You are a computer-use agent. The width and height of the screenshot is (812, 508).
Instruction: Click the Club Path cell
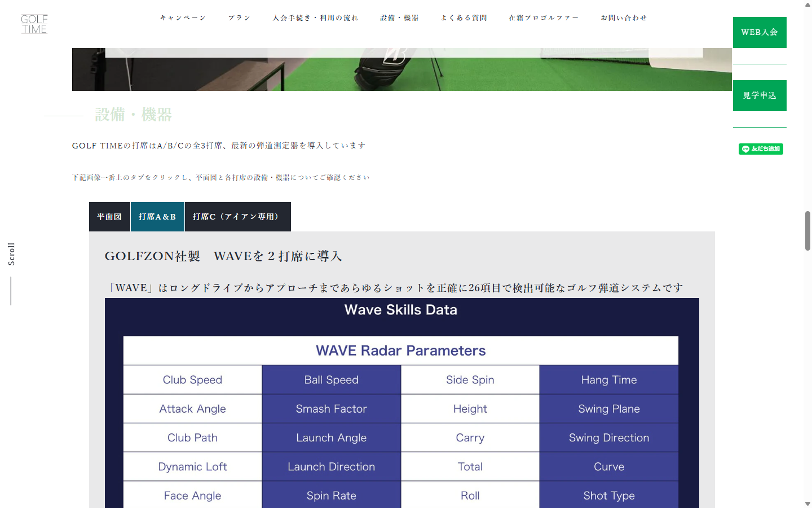coord(192,437)
